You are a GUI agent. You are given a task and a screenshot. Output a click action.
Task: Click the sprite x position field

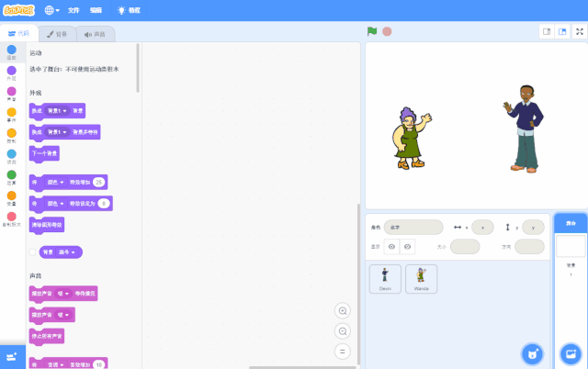(482, 228)
